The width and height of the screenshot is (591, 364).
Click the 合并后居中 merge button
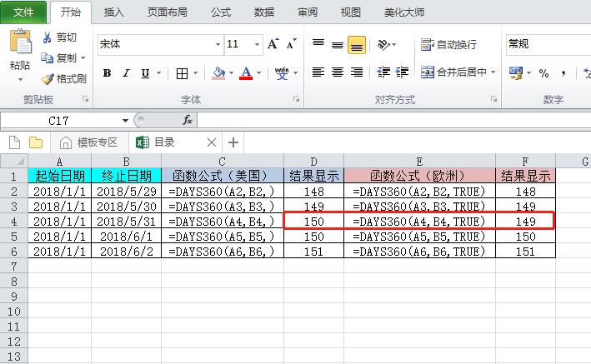pos(458,72)
